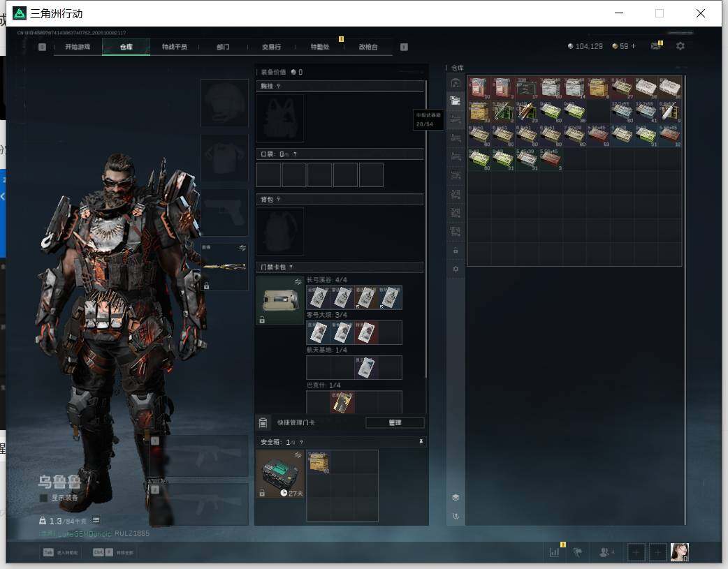Click the 管理 button for quick card management
This screenshot has height=569, width=728.
tap(395, 423)
